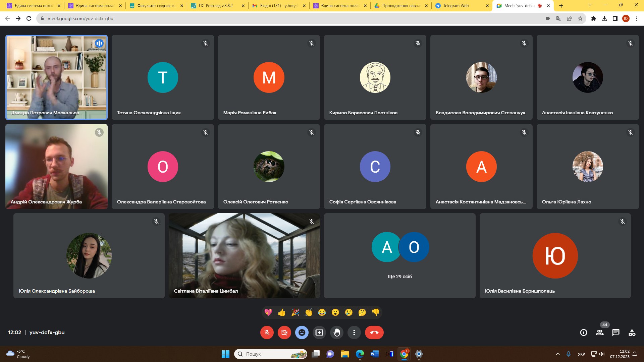This screenshot has width=644, height=362.
Task: Send the thumbs up reaction
Action: pos(282,312)
